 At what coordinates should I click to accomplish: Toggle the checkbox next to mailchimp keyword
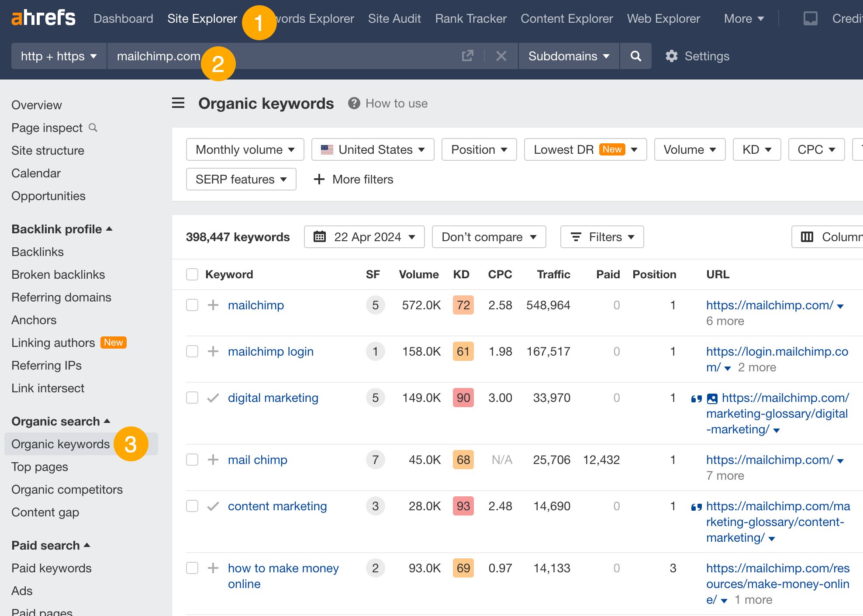coord(191,305)
